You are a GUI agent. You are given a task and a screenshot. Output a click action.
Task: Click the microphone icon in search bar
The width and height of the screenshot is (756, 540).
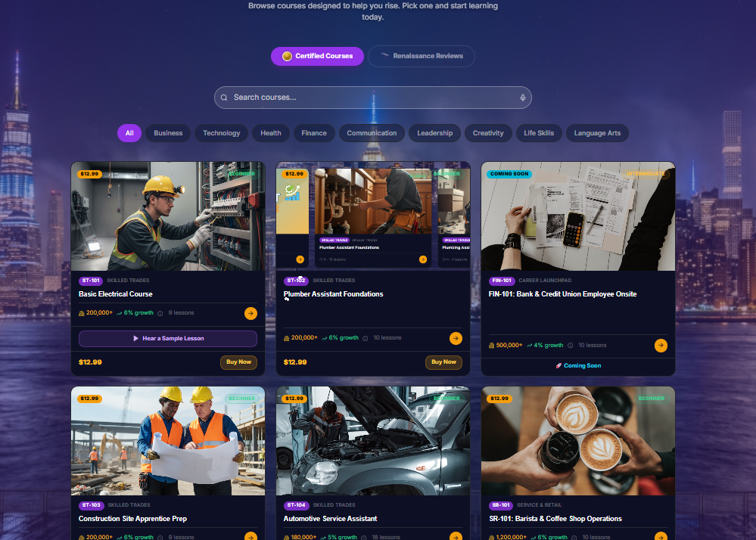point(523,98)
